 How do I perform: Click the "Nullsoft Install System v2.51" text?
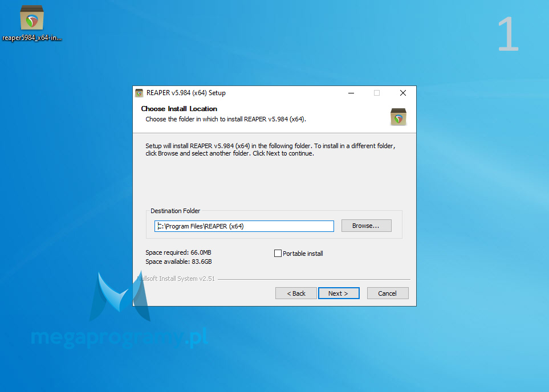click(x=176, y=279)
